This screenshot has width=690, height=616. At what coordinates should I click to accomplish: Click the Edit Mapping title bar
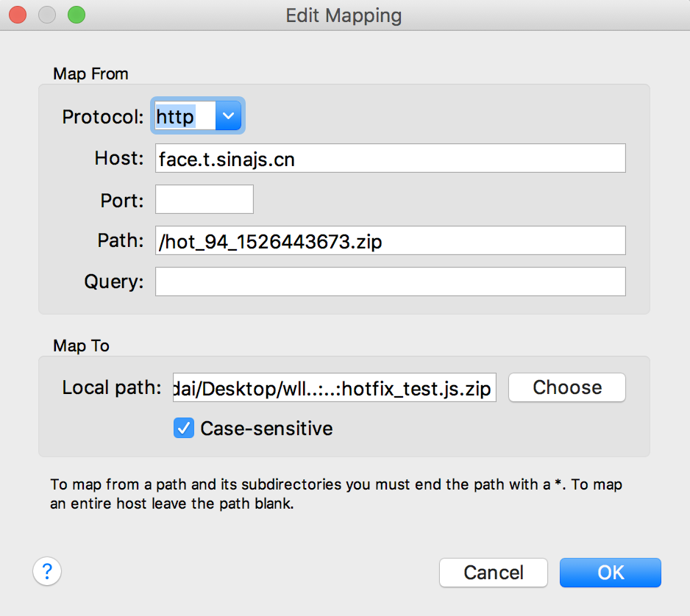[344, 15]
